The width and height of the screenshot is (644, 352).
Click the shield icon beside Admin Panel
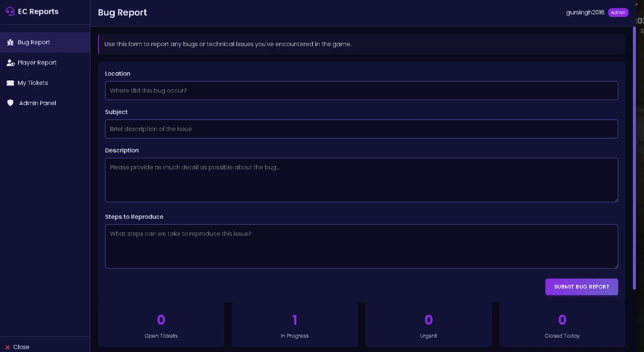point(10,103)
